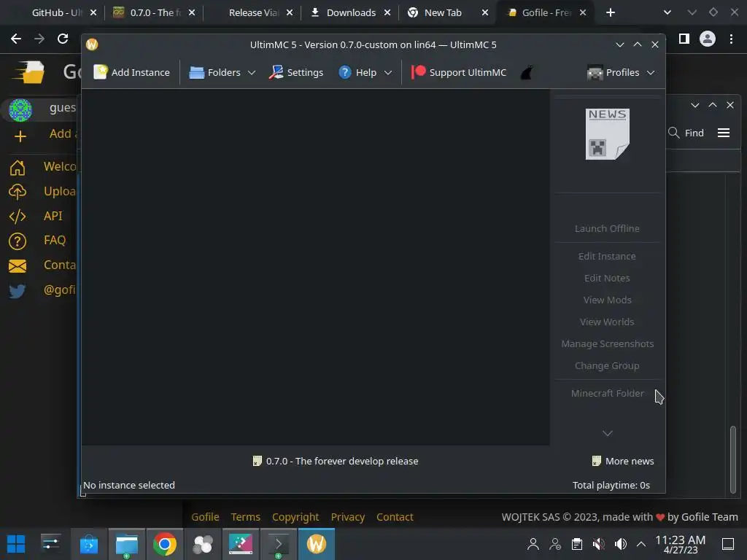Viewport: 747px width, 560px height.
Task: Open the Help menu in UltimMC
Action: pyautogui.click(x=365, y=72)
